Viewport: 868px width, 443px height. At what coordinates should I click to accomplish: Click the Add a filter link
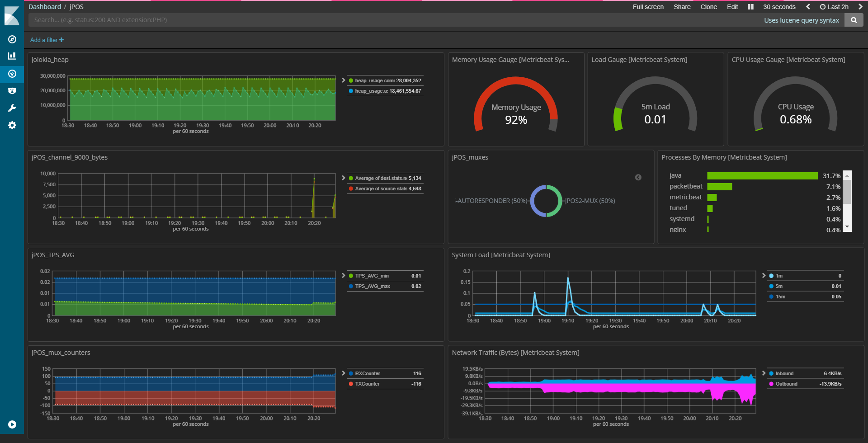tap(47, 40)
